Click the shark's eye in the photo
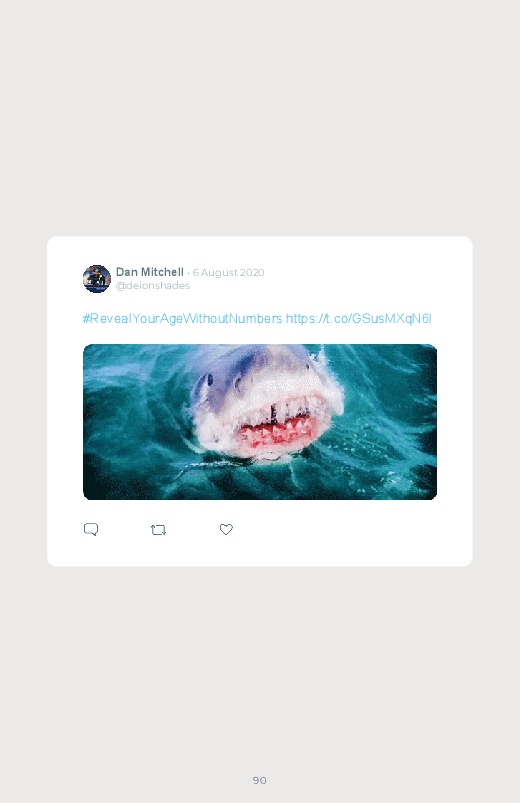The width and height of the screenshot is (520, 803). [x=209, y=380]
